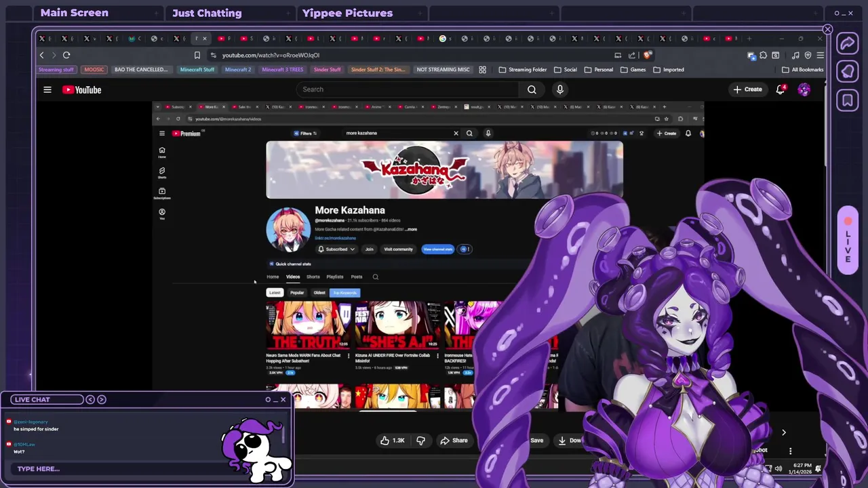Close the overlay with the circled X
868x488 pixels.
[827, 29]
